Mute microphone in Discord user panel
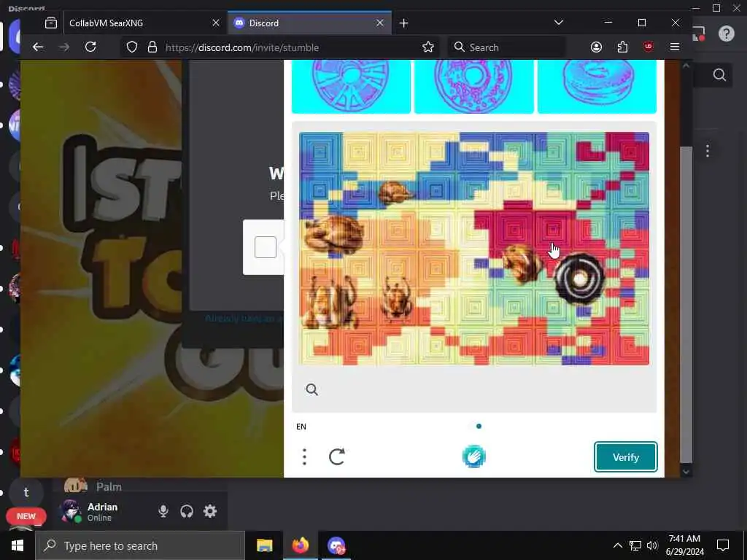Screen dimensions: 747x560 click(163, 511)
